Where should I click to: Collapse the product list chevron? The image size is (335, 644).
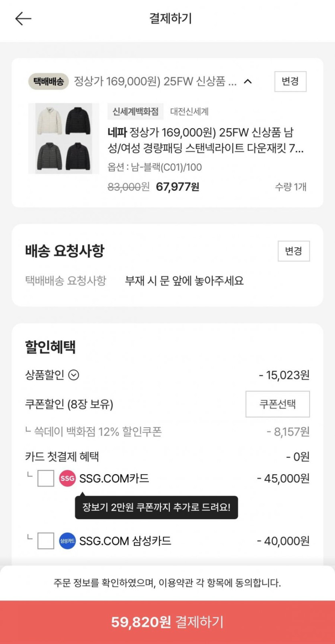248,82
